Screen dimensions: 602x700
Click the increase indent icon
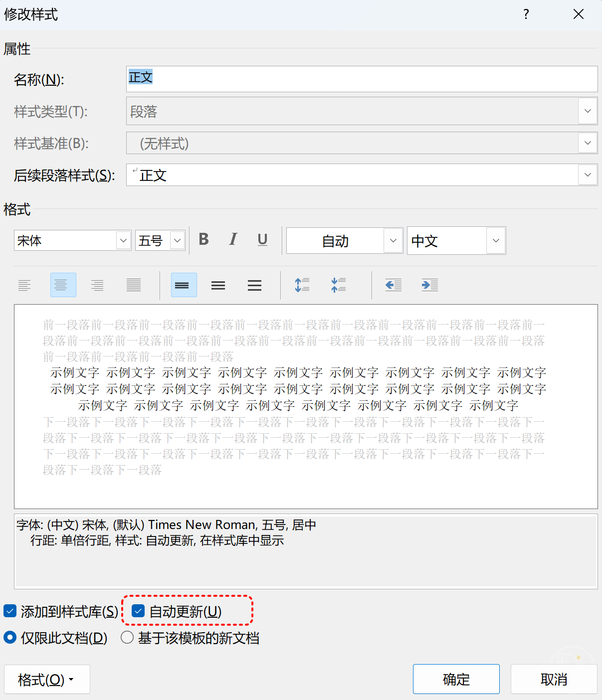pyautogui.click(x=429, y=285)
